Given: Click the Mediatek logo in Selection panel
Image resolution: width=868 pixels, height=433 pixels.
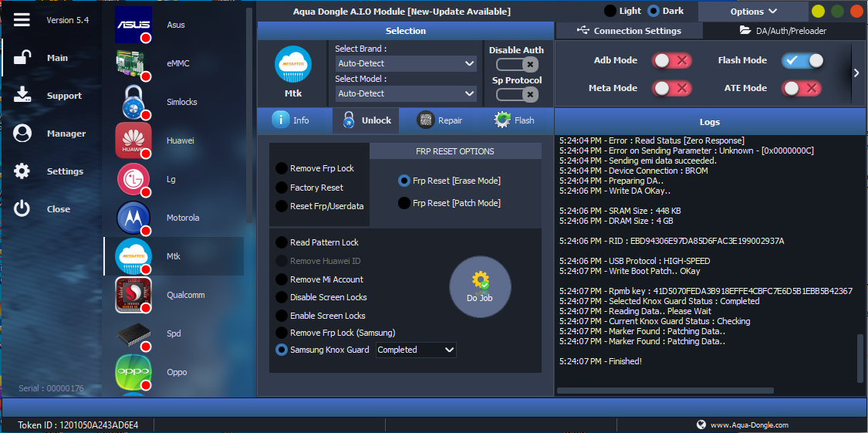Looking at the screenshot, I should pyautogui.click(x=293, y=63).
